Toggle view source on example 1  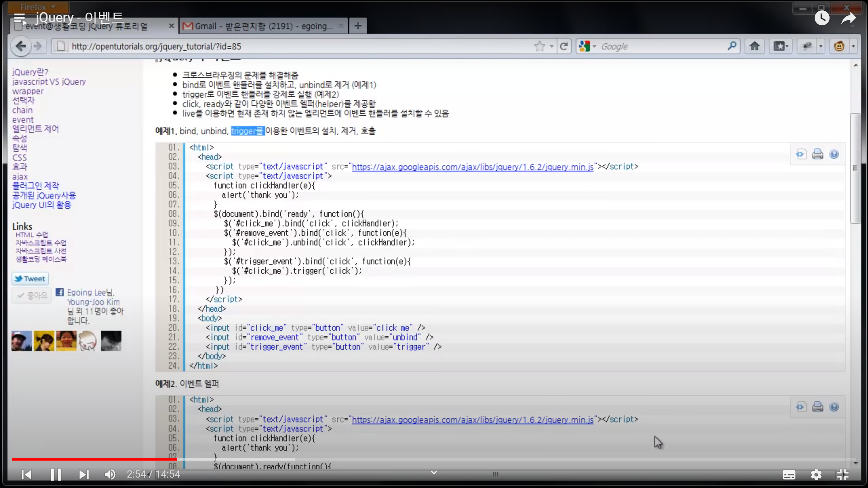[801, 155]
